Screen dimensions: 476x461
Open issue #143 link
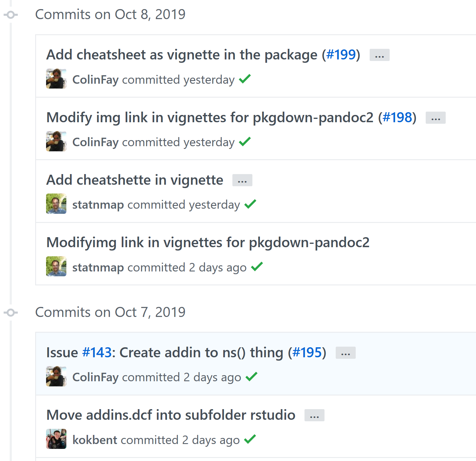(x=97, y=352)
